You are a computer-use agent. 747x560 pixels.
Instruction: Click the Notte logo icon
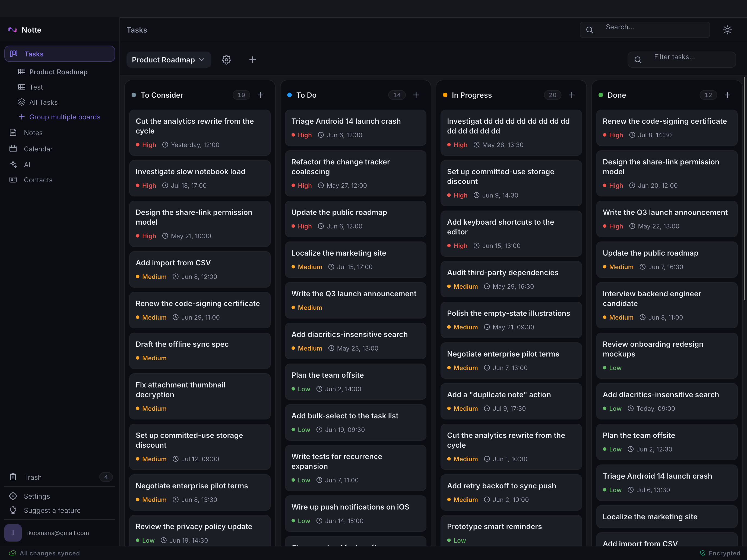[12, 30]
